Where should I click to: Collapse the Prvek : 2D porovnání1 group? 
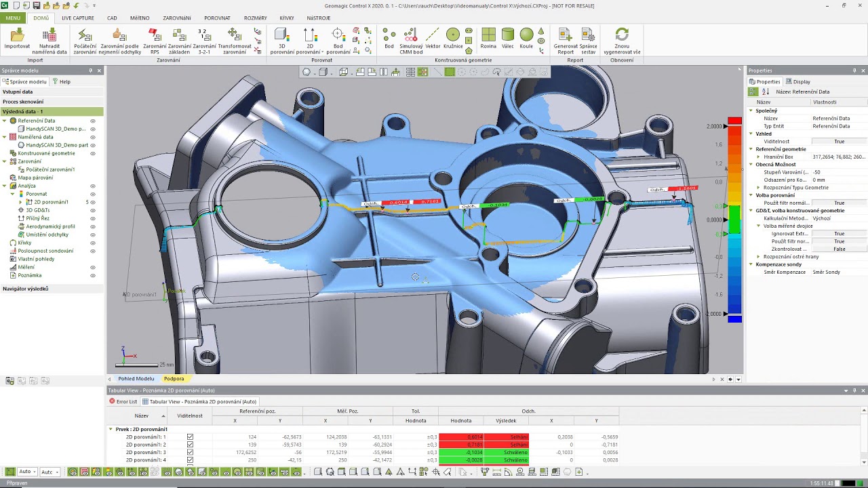pos(111,429)
